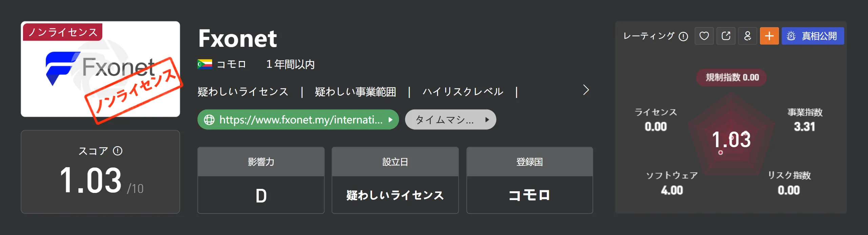The width and height of the screenshot is (868, 235).
Task: Open the share icon button
Action: [x=726, y=36]
